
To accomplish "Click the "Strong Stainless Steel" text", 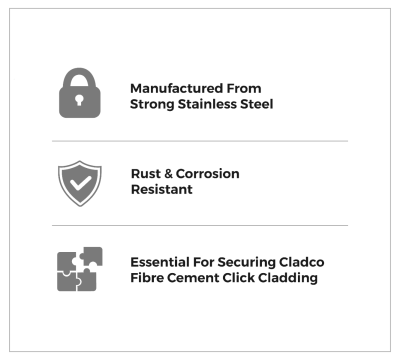I will click(202, 104).
